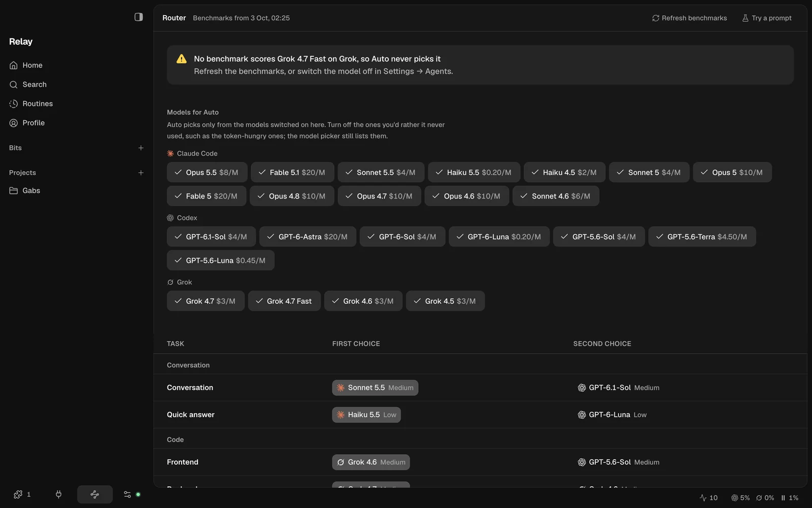Disable Haiku 5.5 $0.20/M for Auto

pos(474,172)
